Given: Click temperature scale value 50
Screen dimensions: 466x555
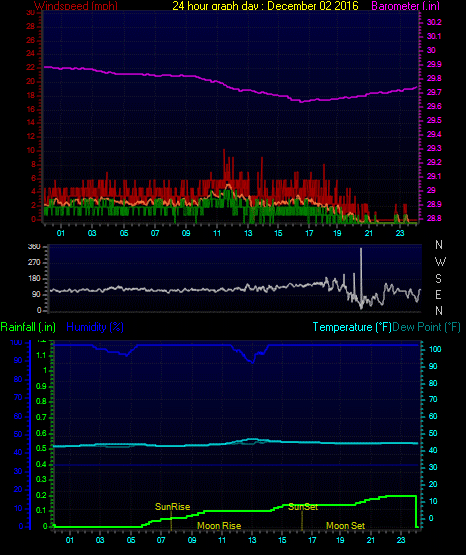Looking at the screenshot, I should click(433, 433).
